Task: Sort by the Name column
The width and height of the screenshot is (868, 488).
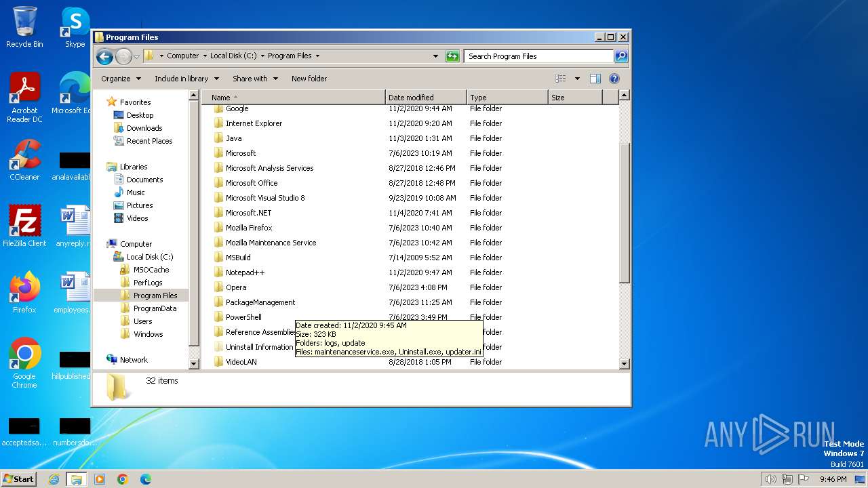Action: [x=294, y=98]
